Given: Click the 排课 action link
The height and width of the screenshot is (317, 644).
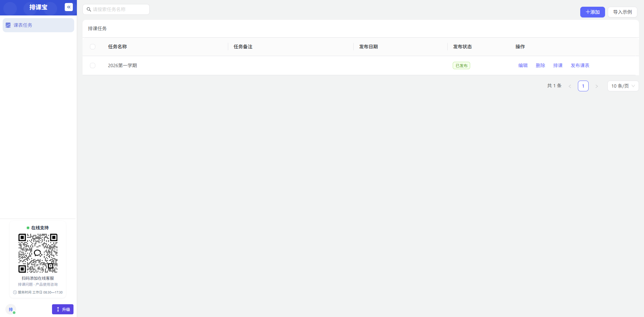Looking at the screenshot, I should 558,65.
